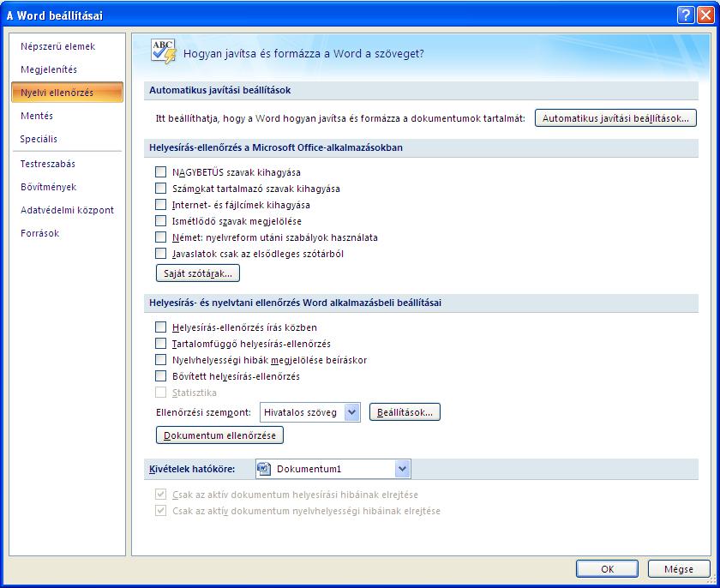
Task: Toggle Német nyelvreform szabályok checkbox
Action: point(161,237)
